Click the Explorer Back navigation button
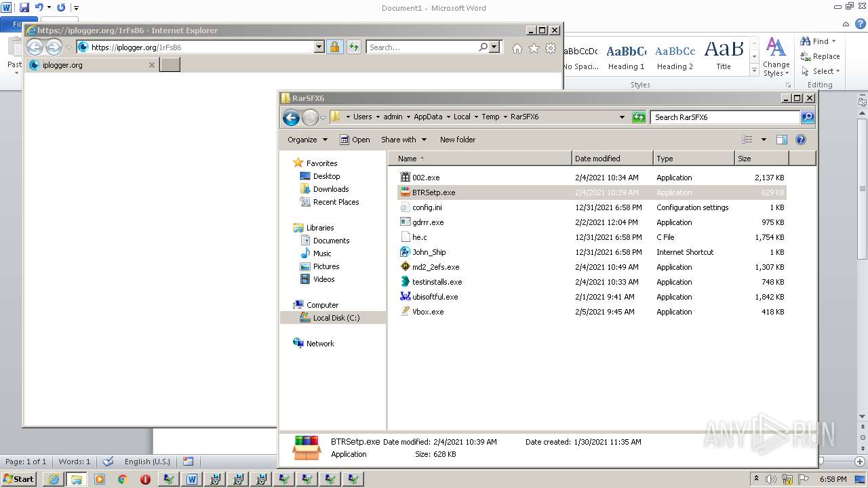The image size is (868, 488). tap(291, 117)
